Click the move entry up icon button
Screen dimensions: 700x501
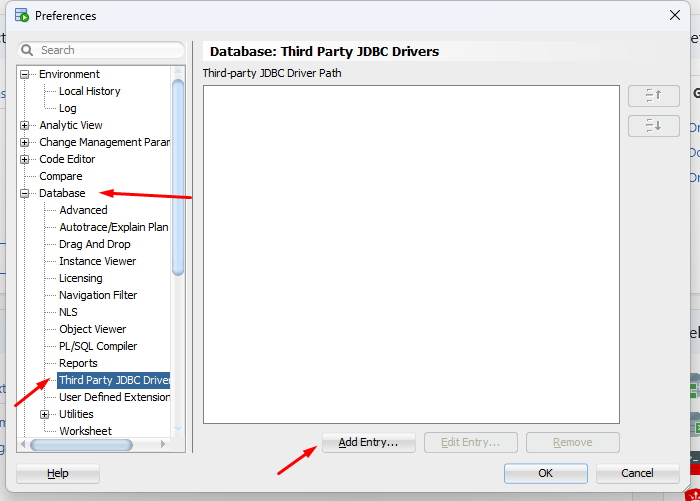pyautogui.click(x=654, y=96)
